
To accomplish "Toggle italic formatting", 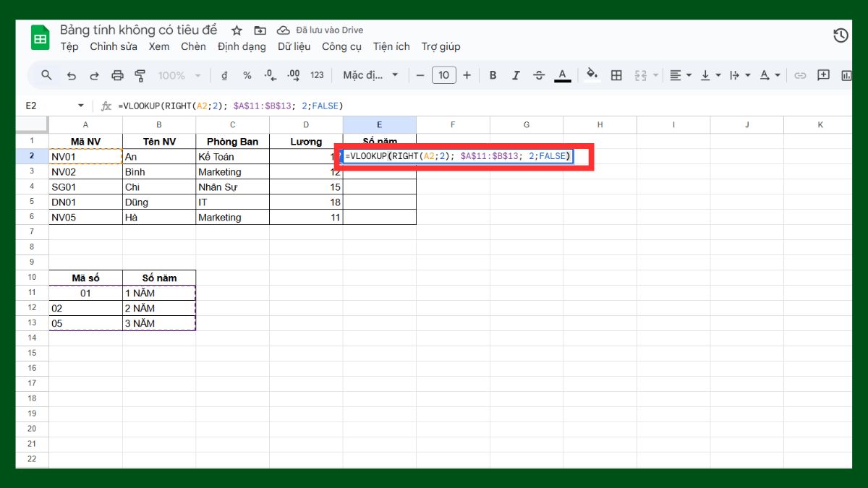I will pos(516,74).
